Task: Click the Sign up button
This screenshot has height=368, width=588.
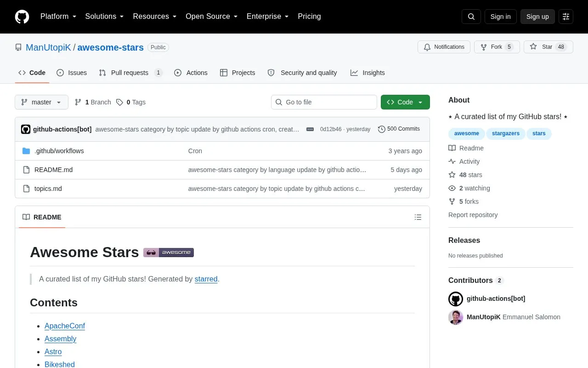Action: point(537,17)
